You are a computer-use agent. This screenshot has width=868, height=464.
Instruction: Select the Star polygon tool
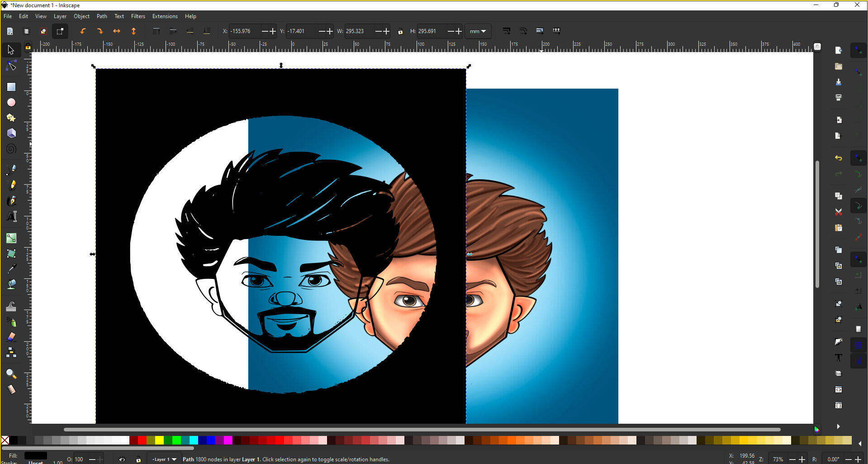[x=11, y=118]
